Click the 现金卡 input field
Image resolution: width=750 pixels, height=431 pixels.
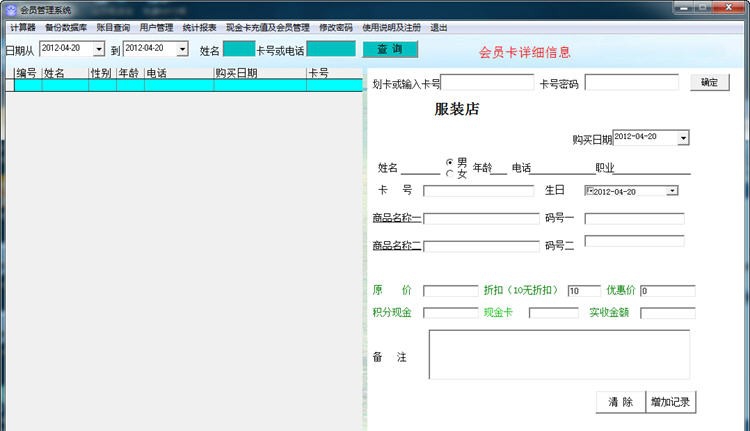coord(553,313)
